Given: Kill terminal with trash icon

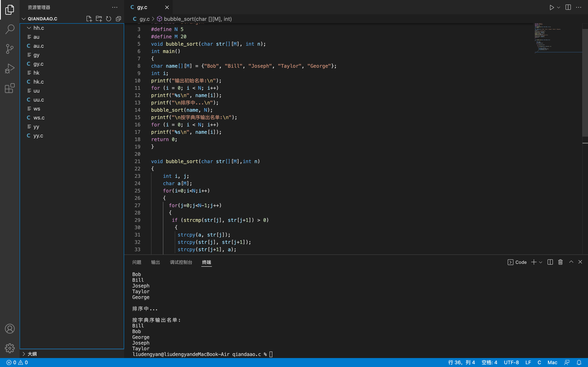Looking at the screenshot, I should (560, 262).
